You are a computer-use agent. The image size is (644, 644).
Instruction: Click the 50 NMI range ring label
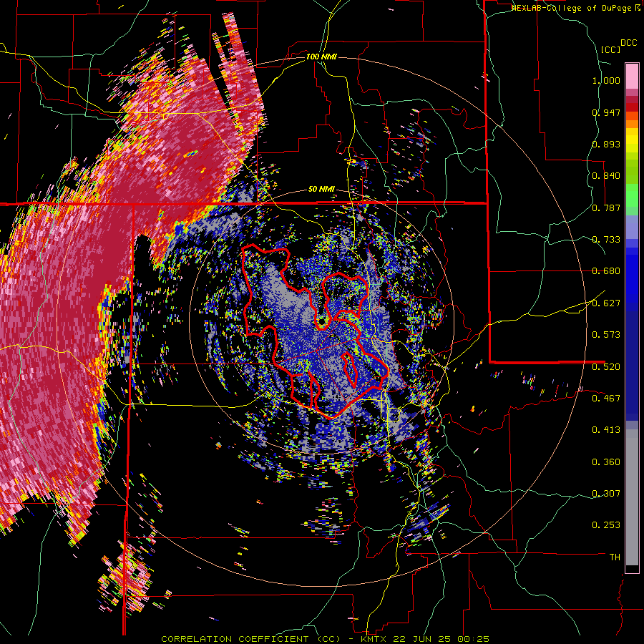[321, 190]
